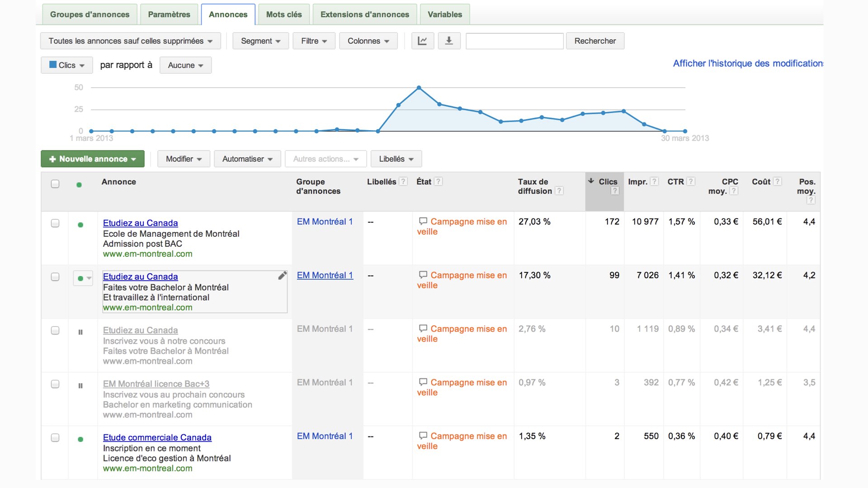Click the peak data point on the clicks chart

tap(419, 88)
